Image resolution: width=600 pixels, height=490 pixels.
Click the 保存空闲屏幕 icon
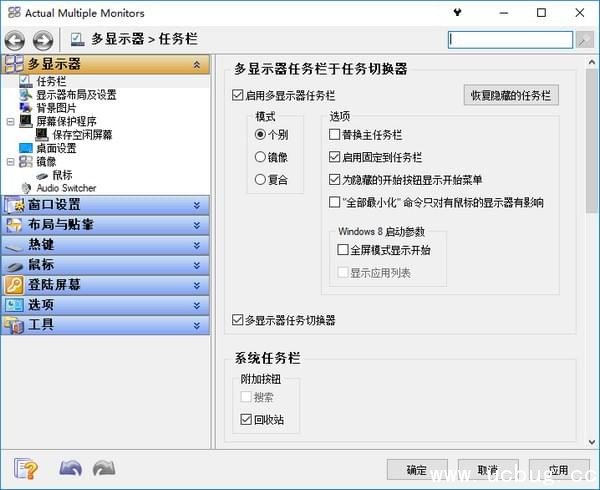[x=42, y=135]
